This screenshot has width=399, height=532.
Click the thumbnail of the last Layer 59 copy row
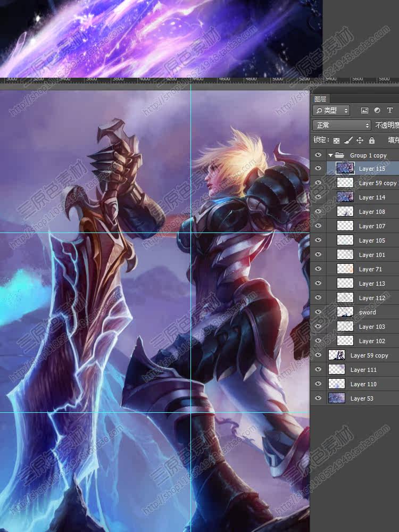tap(337, 355)
